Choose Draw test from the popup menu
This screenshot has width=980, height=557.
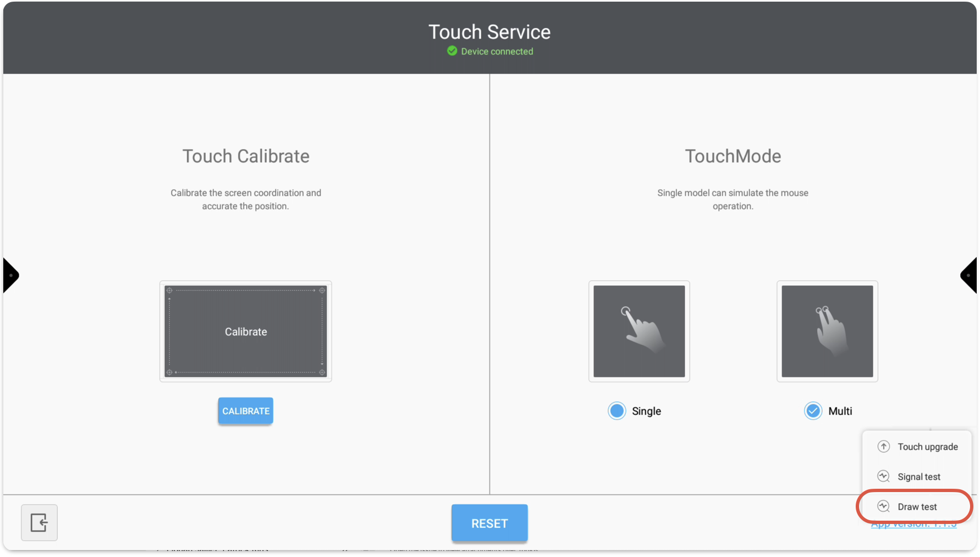[917, 506]
